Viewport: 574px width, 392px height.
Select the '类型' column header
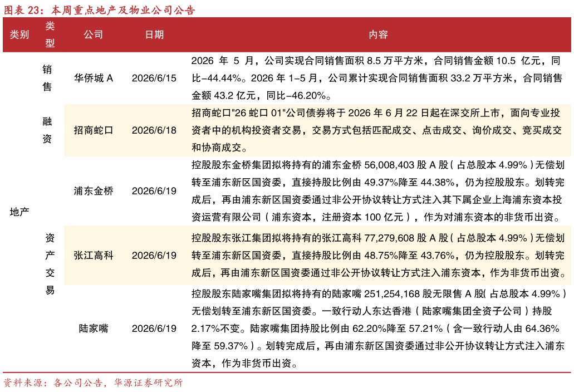coord(50,35)
